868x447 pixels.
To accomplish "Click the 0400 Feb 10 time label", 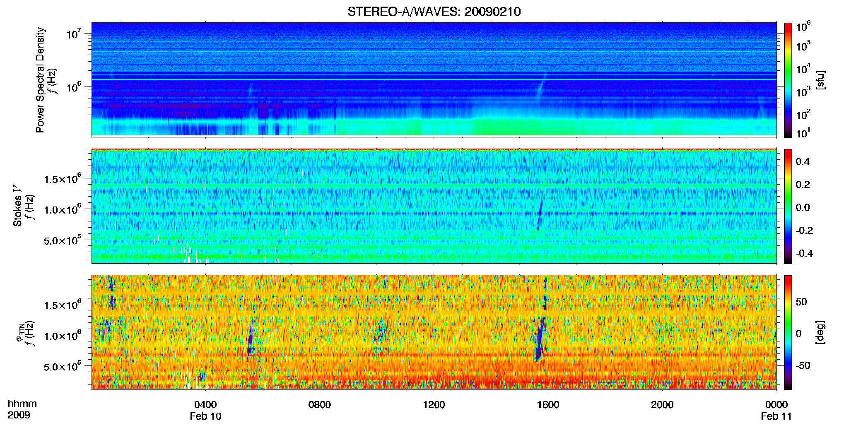I will coord(205,410).
